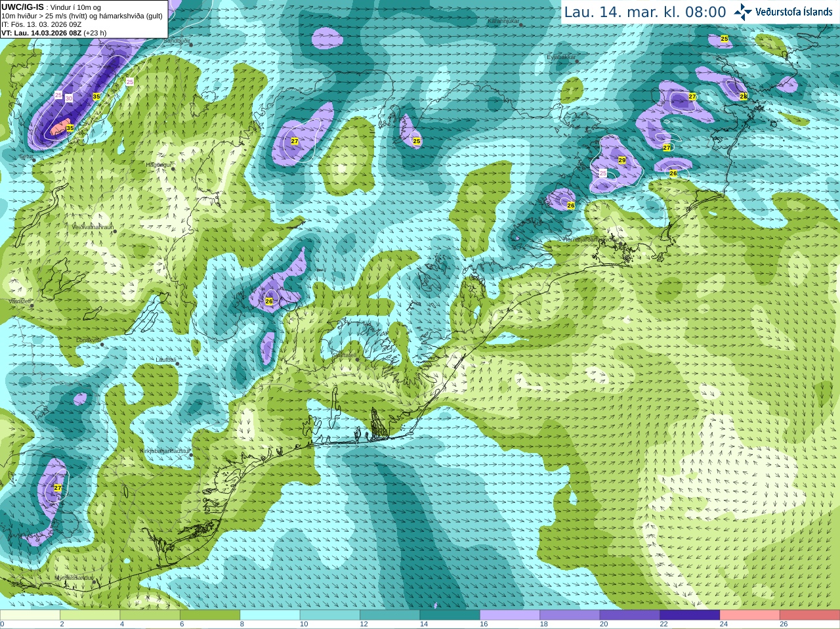Click the Mýrdalssandur station label

(x=73, y=578)
